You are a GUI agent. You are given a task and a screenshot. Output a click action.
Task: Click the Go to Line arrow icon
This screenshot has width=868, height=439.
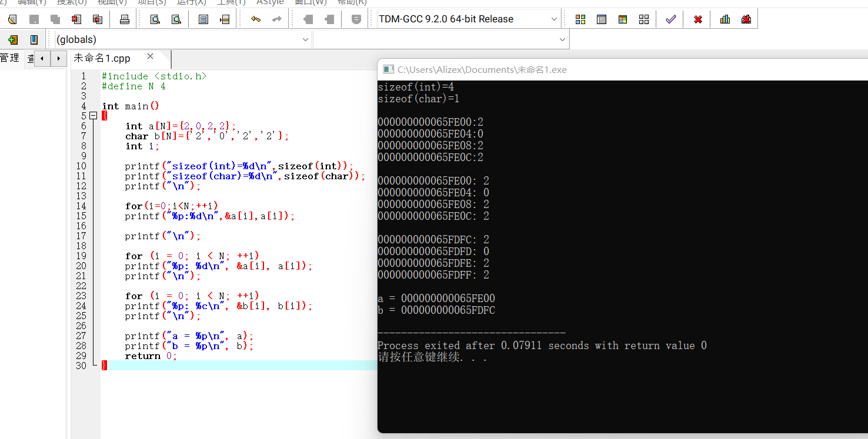(x=225, y=19)
